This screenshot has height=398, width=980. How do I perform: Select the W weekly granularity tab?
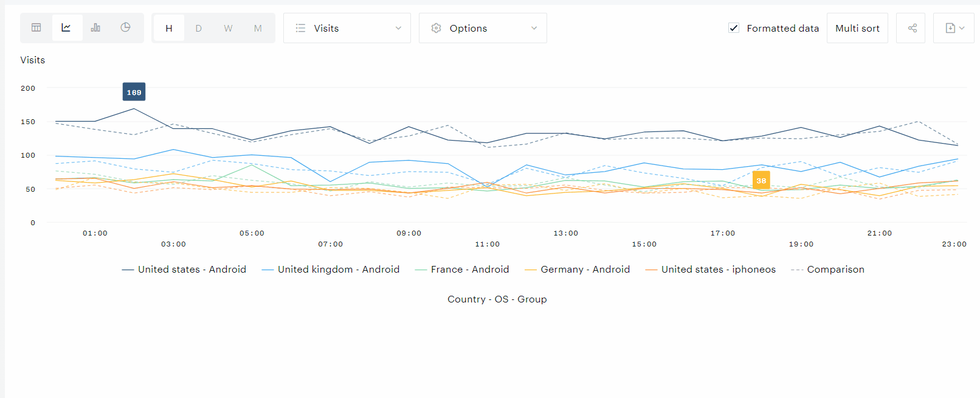point(228,28)
